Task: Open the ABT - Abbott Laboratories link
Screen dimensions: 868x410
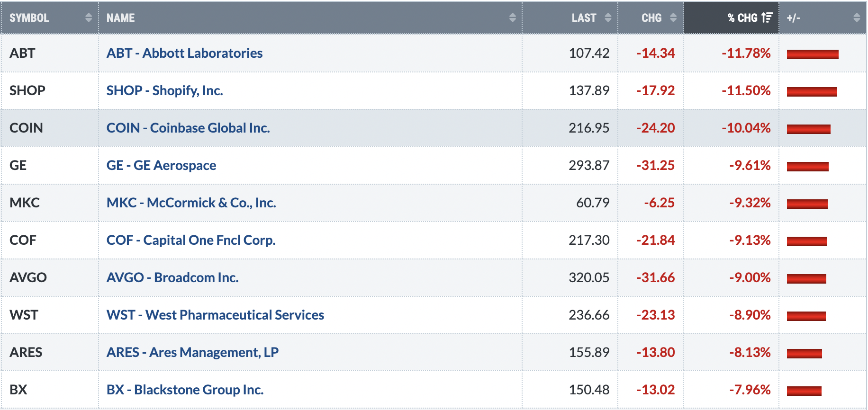Action: [184, 53]
